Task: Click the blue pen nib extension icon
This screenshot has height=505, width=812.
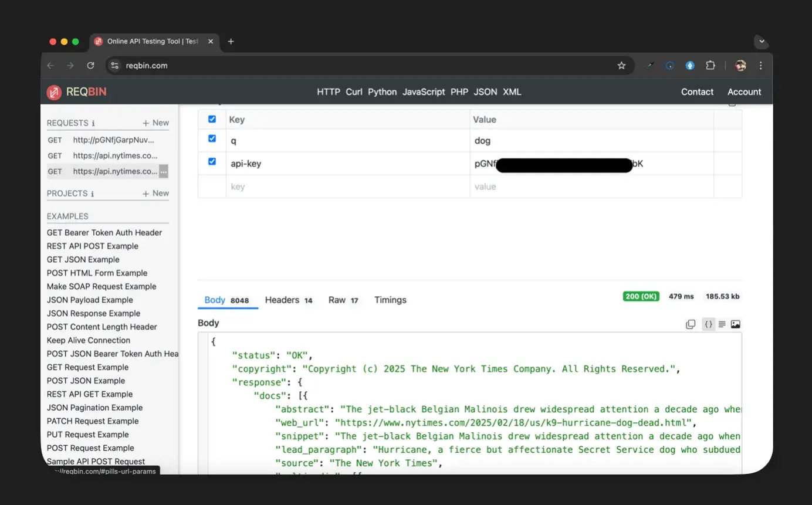Action: click(690, 66)
